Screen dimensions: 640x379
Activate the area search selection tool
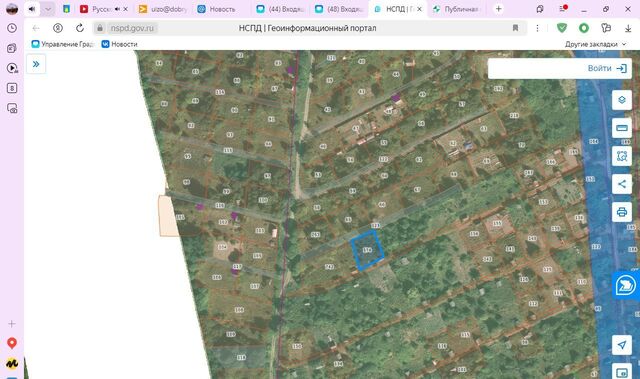(x=622, y=156)
